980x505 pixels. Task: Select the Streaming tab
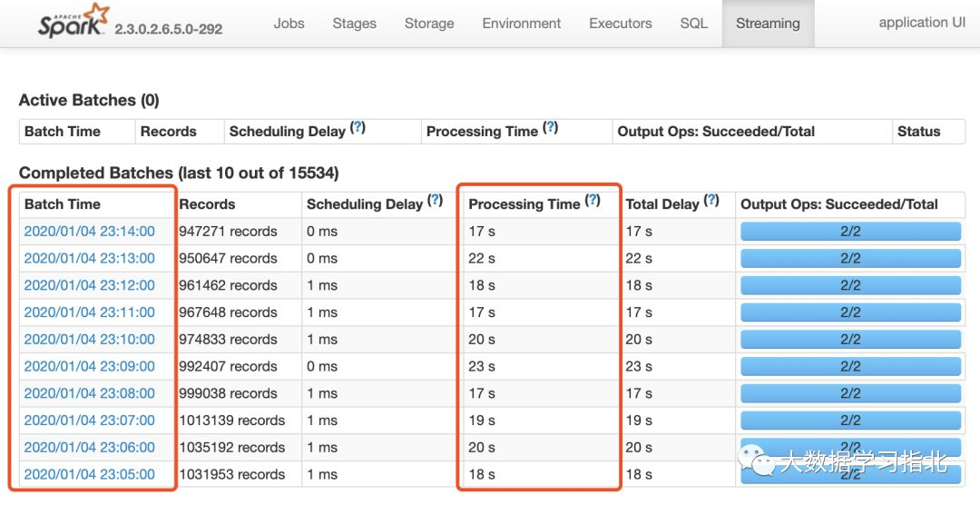(768, 24)
